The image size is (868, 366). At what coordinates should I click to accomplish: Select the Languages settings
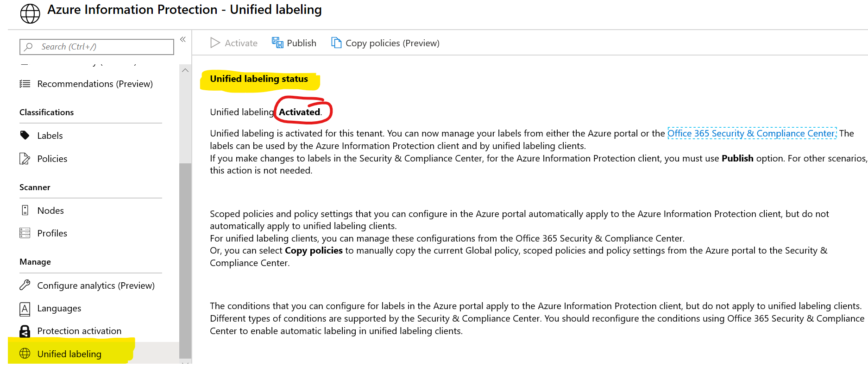click(59, 308)
